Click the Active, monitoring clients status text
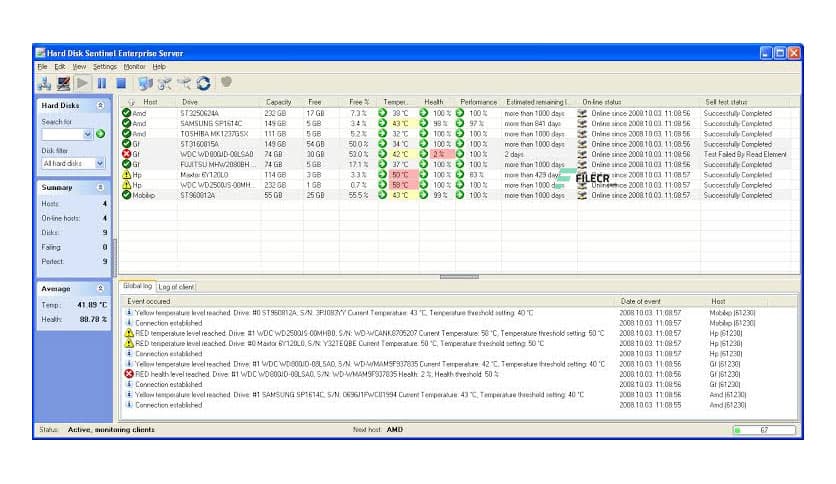This screenshot has width=836, height=484. [x=111, y=429]
